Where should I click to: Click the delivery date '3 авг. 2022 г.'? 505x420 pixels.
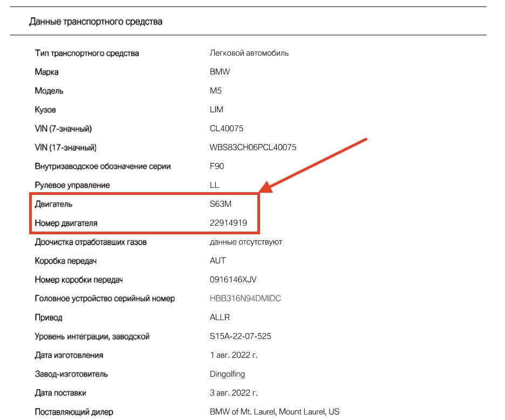click(x=234, y=392)
